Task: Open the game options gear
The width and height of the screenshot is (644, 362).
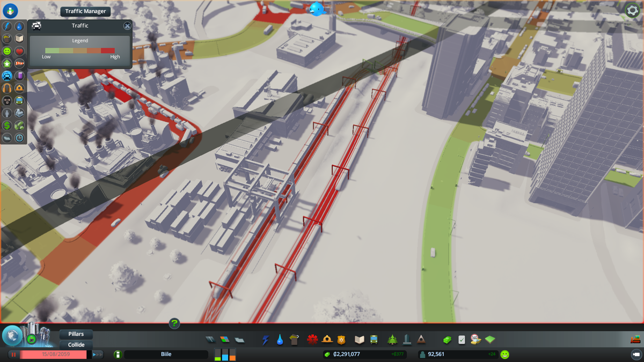Action: [632, 10]
